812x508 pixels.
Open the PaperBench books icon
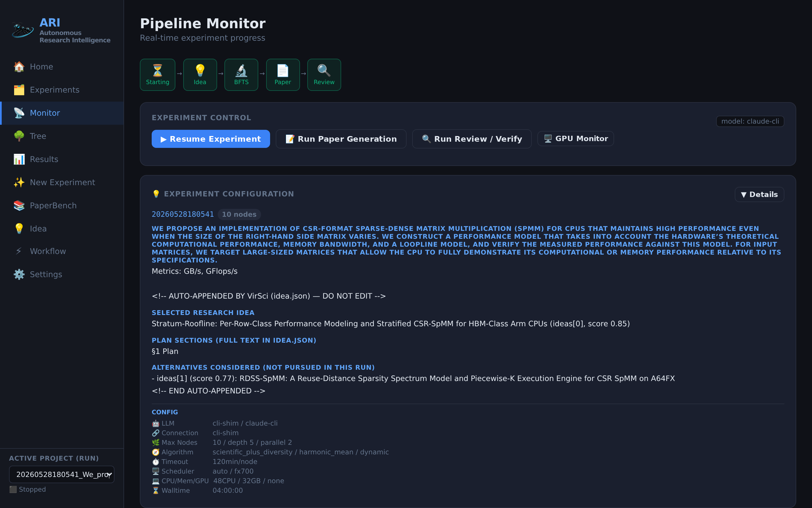pyautogui.click(x=19, y=206)
